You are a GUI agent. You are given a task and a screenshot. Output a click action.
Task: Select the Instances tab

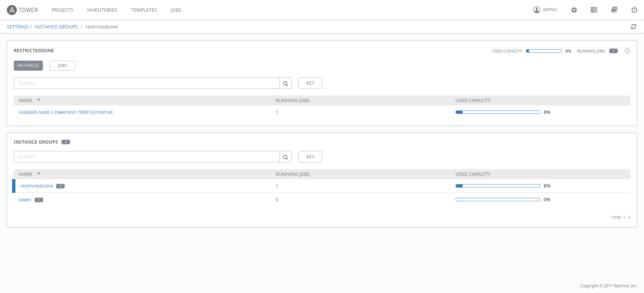(28, 66)
